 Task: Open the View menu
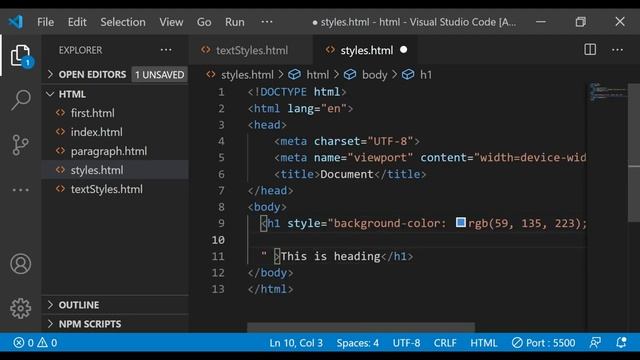pos(171,22)
